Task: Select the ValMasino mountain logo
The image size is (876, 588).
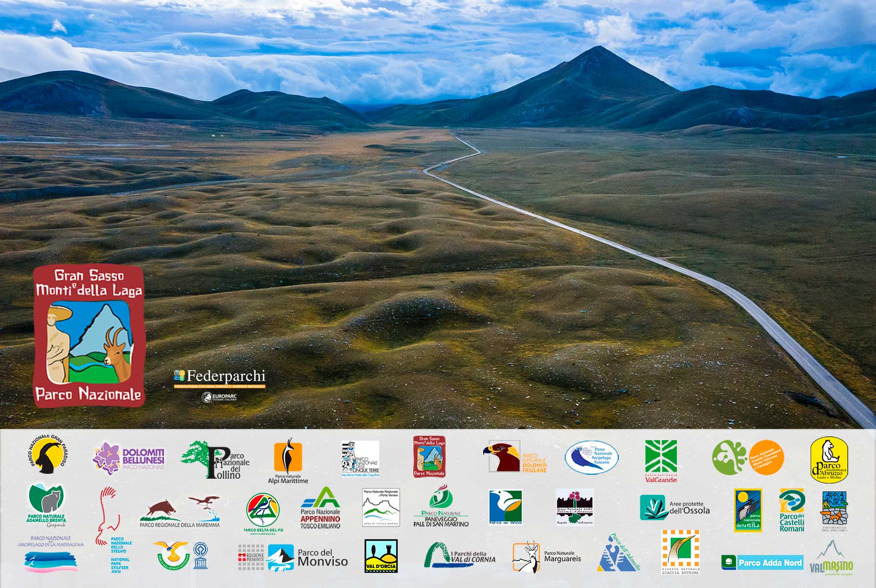Action: tap(832, 558)
